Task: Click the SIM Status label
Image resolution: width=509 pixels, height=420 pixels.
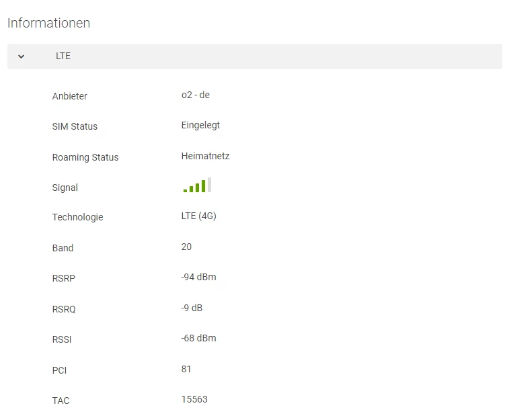Action: pos(75,126)
